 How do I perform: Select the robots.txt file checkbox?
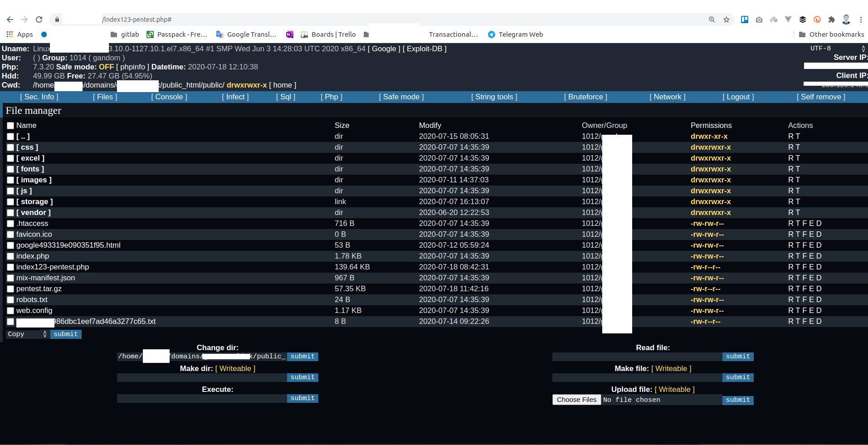(10, 300)
